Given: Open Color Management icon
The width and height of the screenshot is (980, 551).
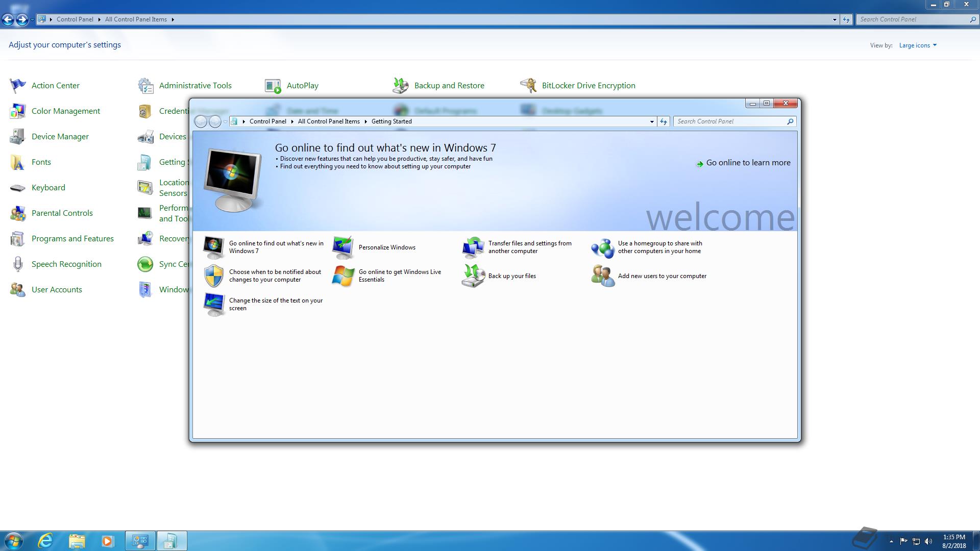Looking at the screenshot, I should pos(18,111).
